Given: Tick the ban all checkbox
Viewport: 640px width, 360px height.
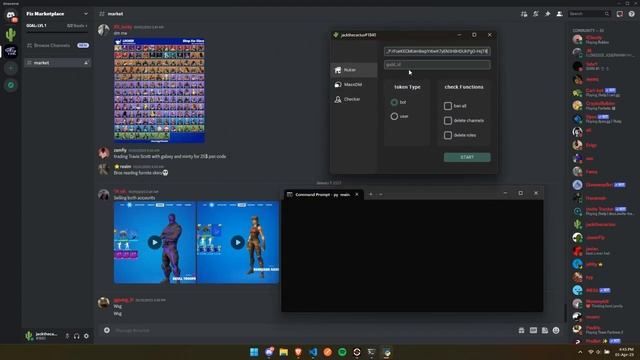Looking at the screenshot, I should click(448, 106).
